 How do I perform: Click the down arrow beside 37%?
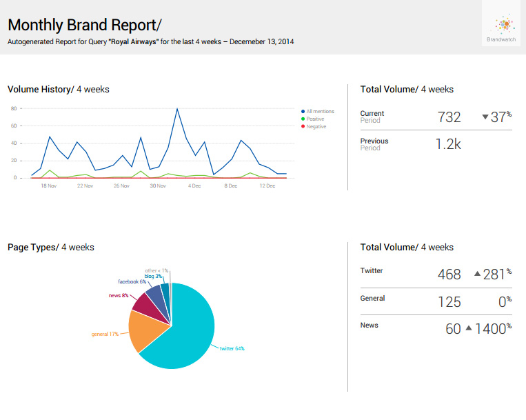tap(485, 117)
